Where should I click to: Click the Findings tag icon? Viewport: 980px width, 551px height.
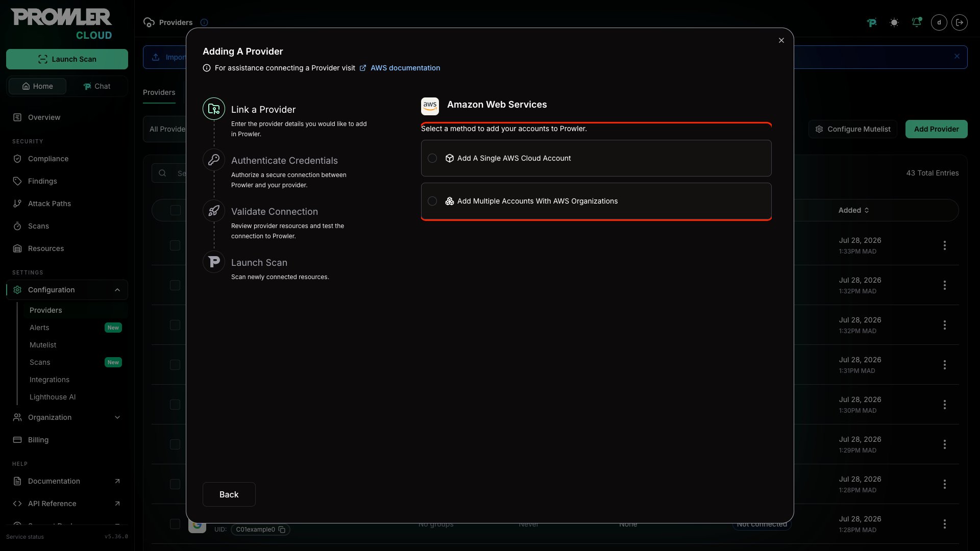pos(17,181)
